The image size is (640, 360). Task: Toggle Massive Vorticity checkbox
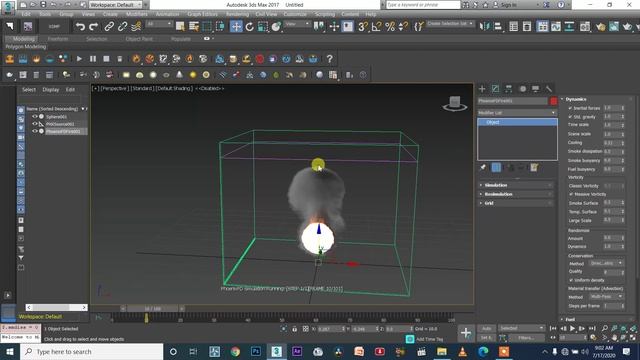571,194
